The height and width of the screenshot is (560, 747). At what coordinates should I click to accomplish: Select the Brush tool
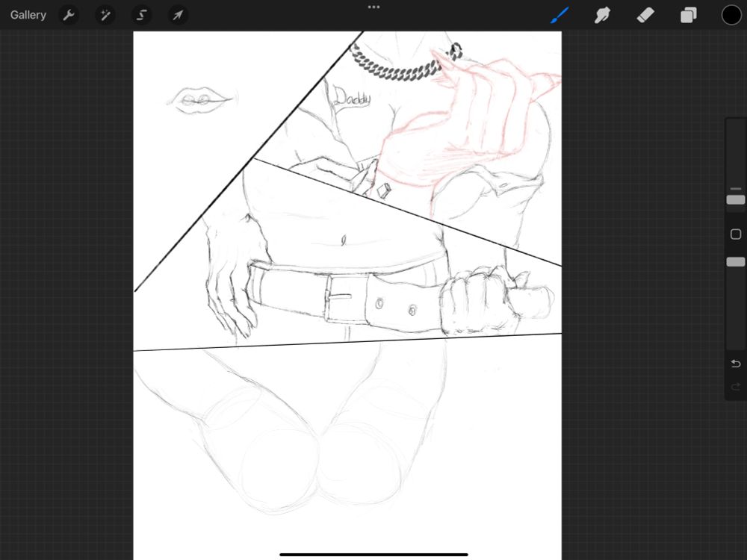click(560, 15)
